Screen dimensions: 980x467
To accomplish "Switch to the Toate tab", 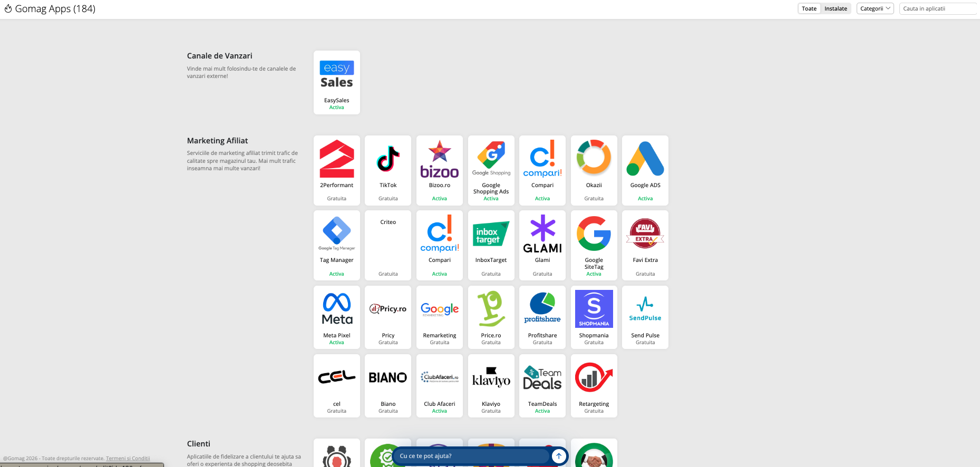I will click(x=809, y=8).
